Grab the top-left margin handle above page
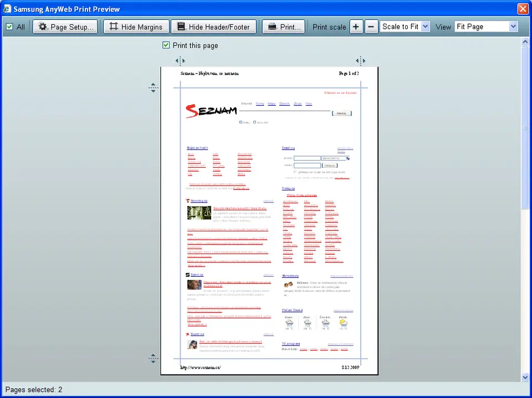Image resolution: width=532 pixels, height=398 pixels. [180, 60]
